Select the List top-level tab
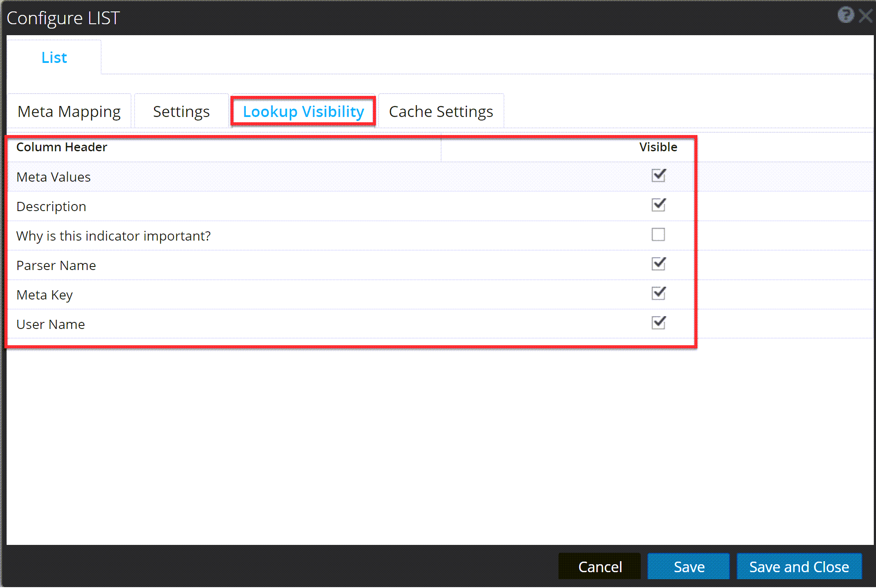This screenshot has height=588, width=876. (54, 58)
